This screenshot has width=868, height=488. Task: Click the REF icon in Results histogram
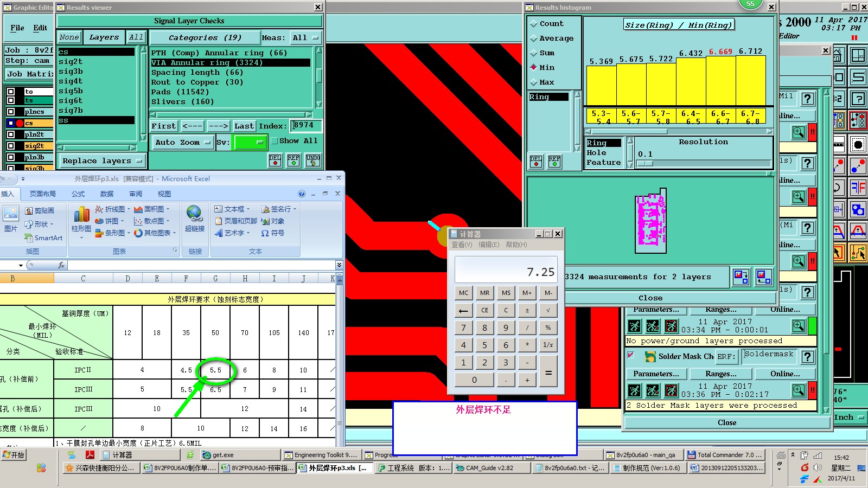pyautogui.click(x=554, y=161)
